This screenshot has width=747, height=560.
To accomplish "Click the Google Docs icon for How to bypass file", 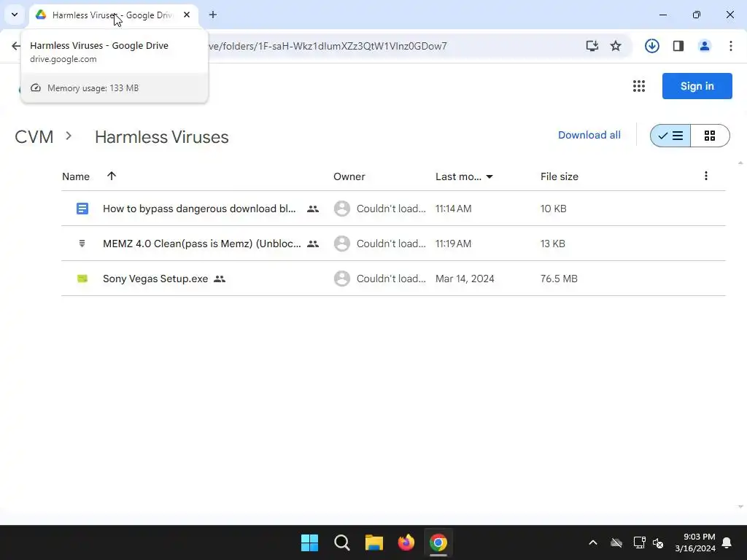I will (x=82, y=209).
